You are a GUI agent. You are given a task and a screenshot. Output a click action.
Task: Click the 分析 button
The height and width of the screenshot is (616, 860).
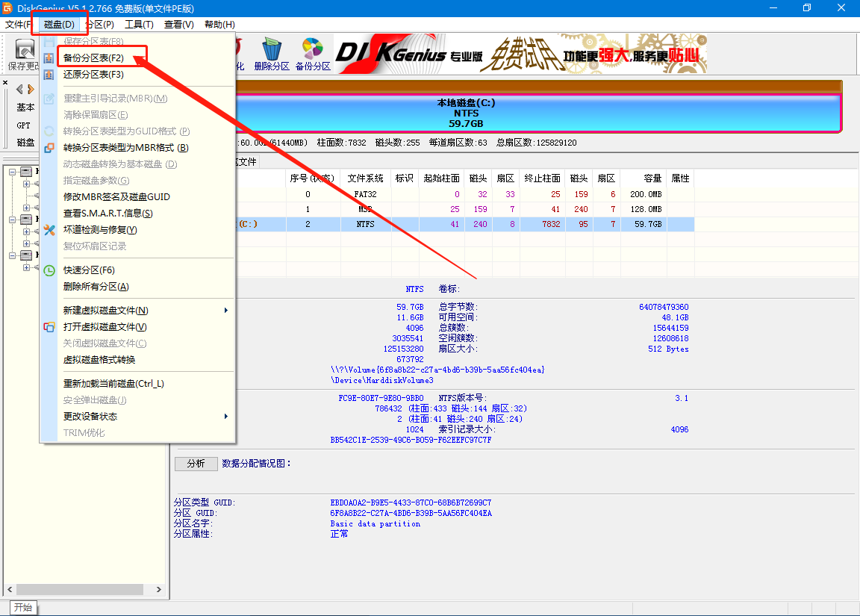[196, 464]
